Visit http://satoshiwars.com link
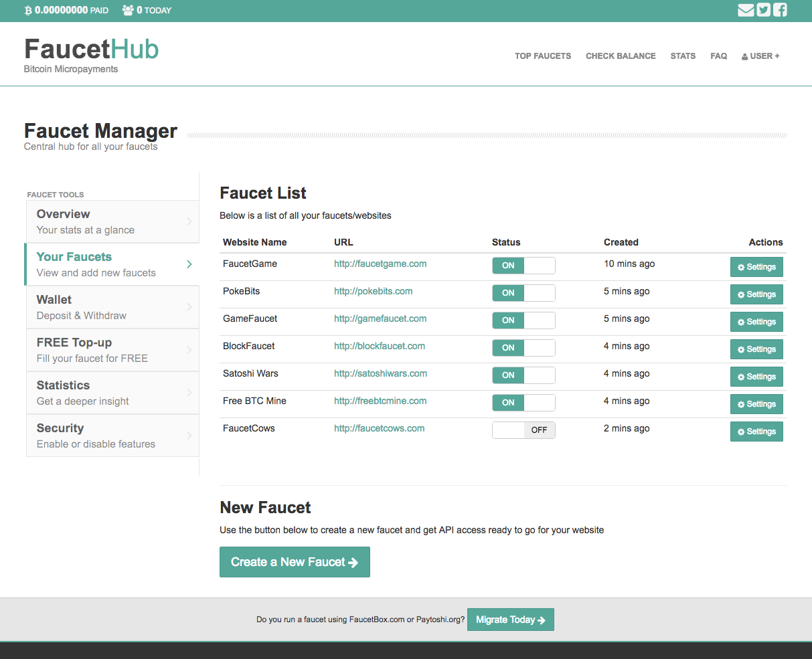 point(381,373)
